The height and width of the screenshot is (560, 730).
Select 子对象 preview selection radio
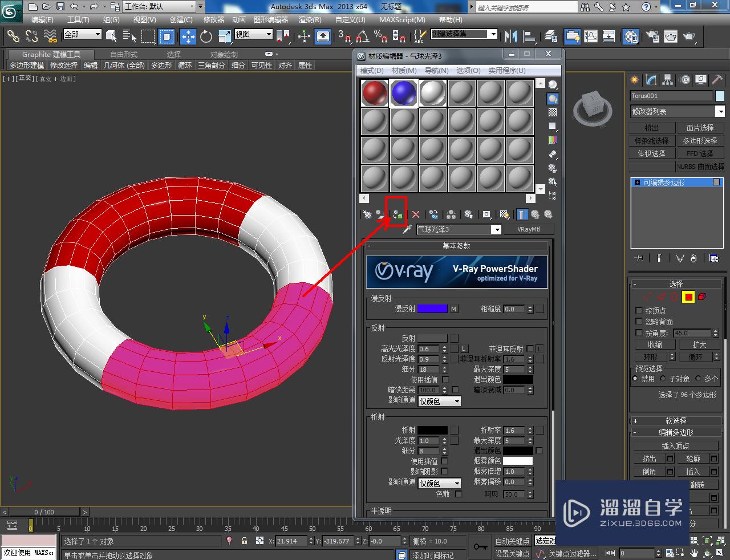tap(663, 379)
